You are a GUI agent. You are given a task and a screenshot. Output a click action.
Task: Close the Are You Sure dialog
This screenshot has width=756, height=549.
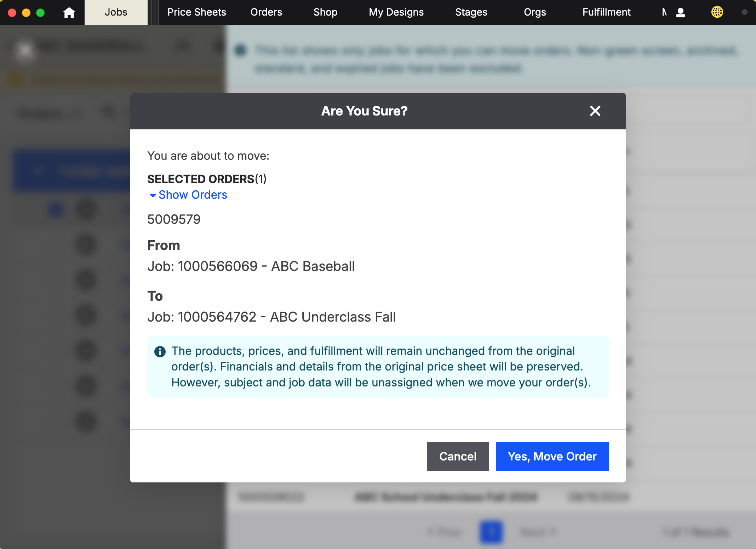[595, 111]
